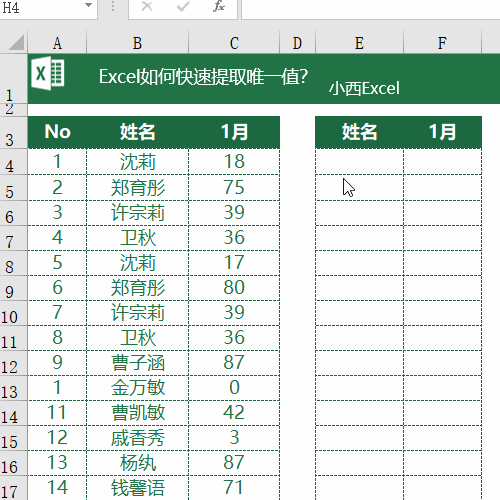Click inside the formula bar input
The width and height of the screenshot is (500, 500).
tap(371, 8)
